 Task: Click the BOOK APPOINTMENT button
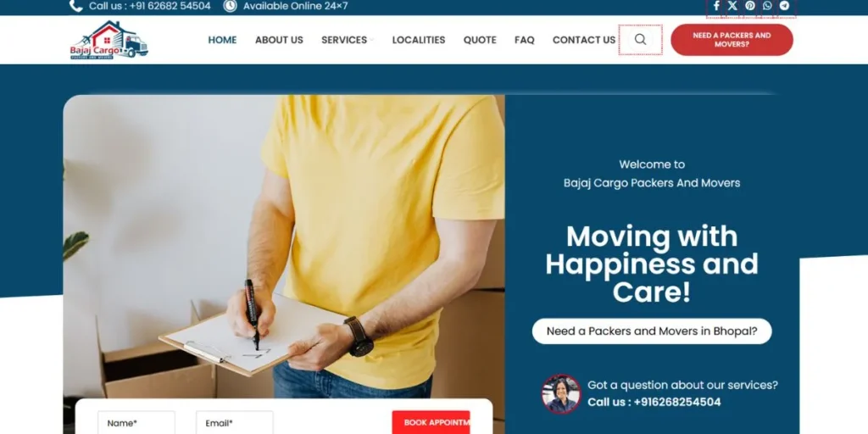pos(431,422)
